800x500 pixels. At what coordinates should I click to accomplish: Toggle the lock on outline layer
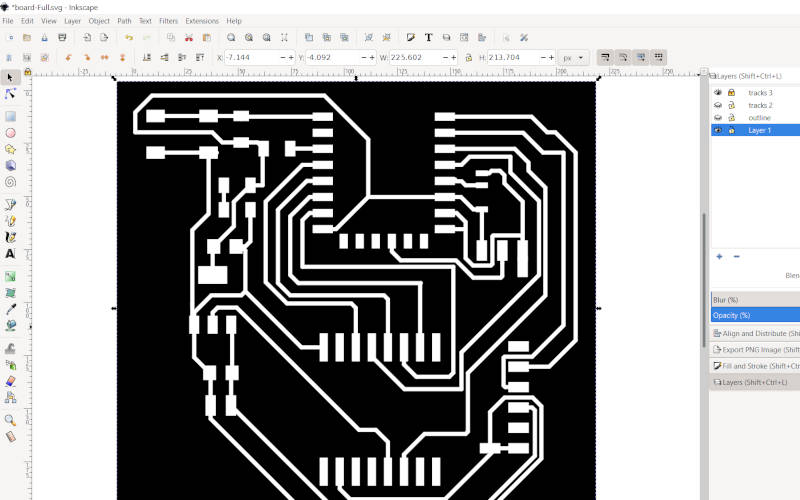point(731,118)
